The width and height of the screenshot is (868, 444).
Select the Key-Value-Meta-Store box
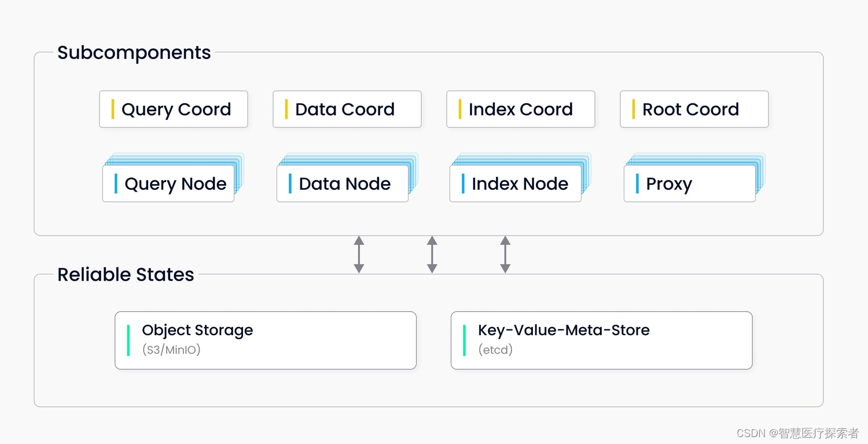click(x=602, y=340)
